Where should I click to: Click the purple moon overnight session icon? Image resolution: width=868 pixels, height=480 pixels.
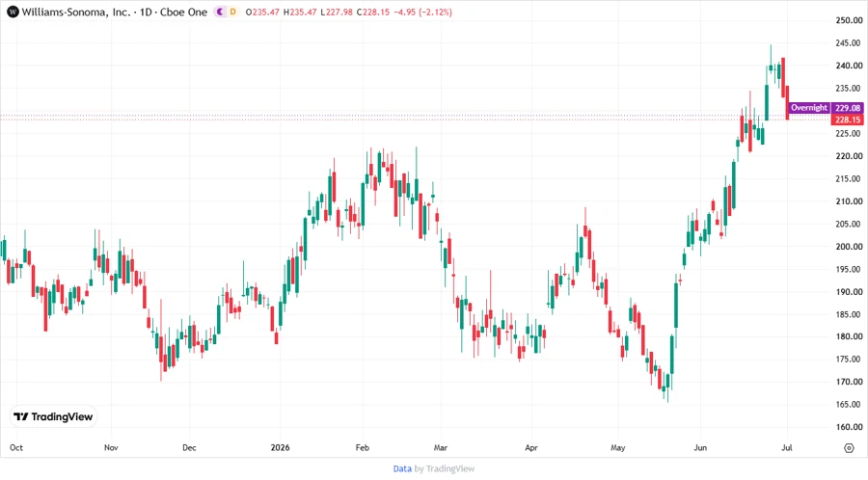(x=220, y=12)
